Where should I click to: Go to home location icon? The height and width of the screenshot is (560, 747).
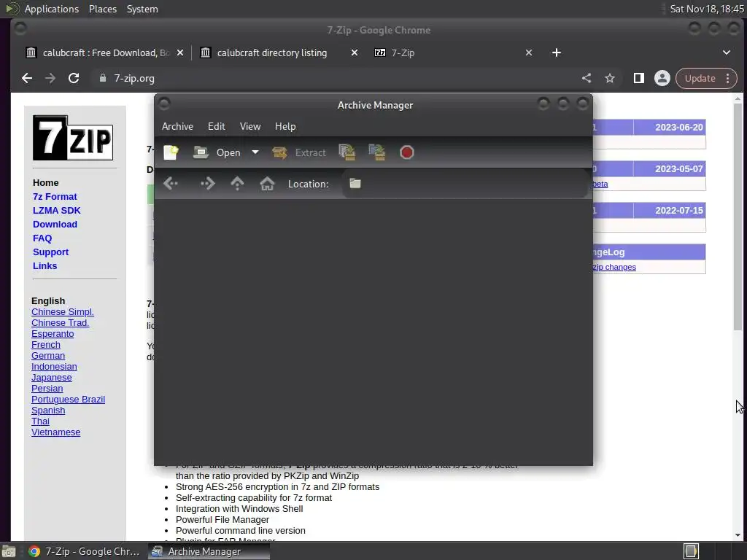[x=267, y=183]
